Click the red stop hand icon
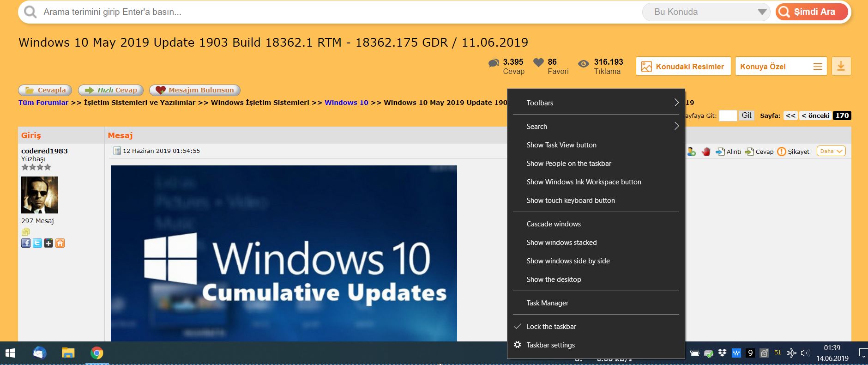 click(x=706, y=152)
